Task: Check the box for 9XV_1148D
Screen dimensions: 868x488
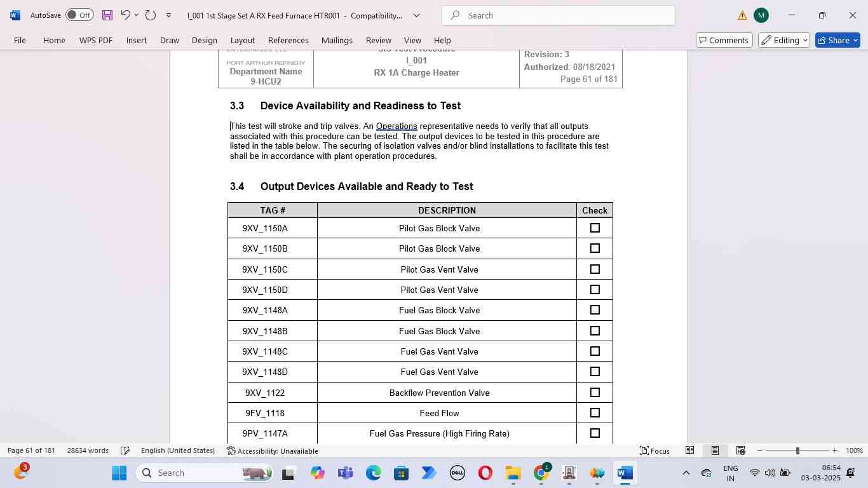Action: point(595,372)
